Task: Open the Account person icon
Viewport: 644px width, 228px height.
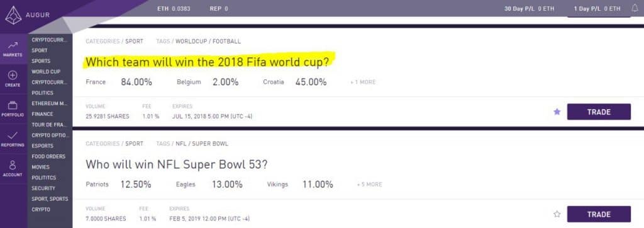Action: [x=13, y=165]
